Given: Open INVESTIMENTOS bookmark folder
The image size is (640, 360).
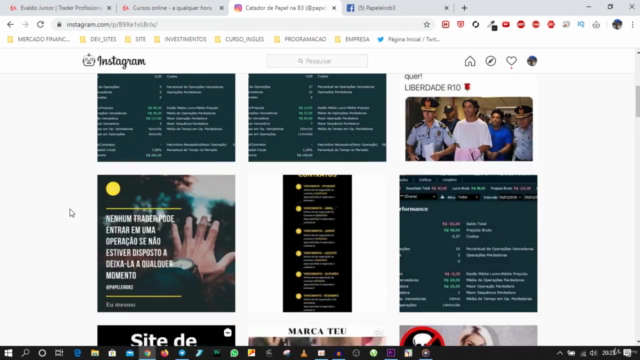Looking at the screenshot, I should click(180, 40).
